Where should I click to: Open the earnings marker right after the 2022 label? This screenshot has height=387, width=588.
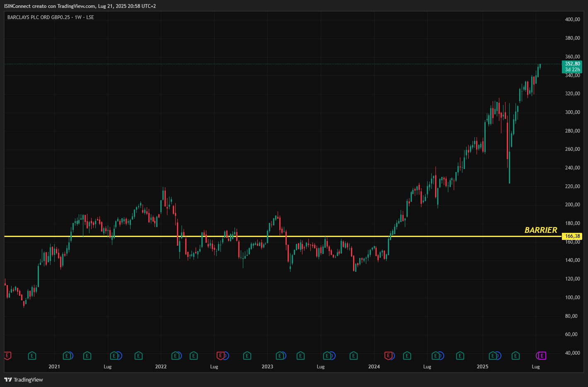click(x=175, y=356)
